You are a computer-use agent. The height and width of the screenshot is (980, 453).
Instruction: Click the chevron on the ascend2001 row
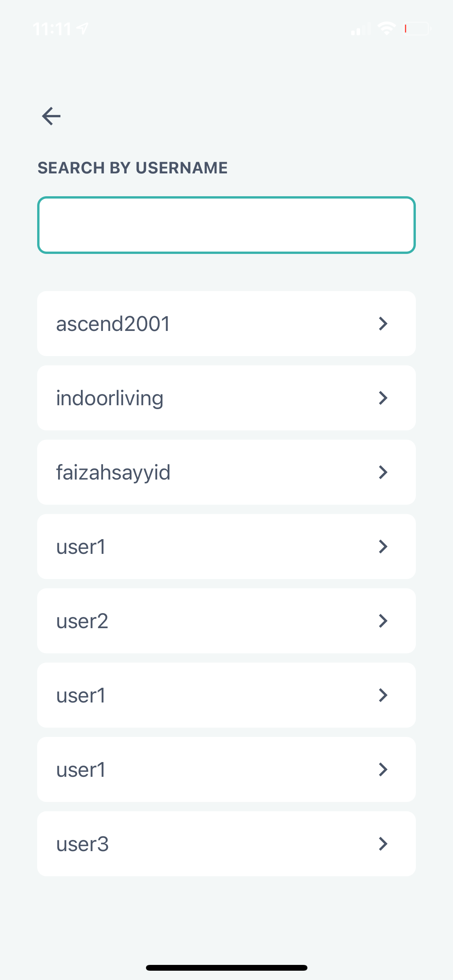click(x=383, y=324)
